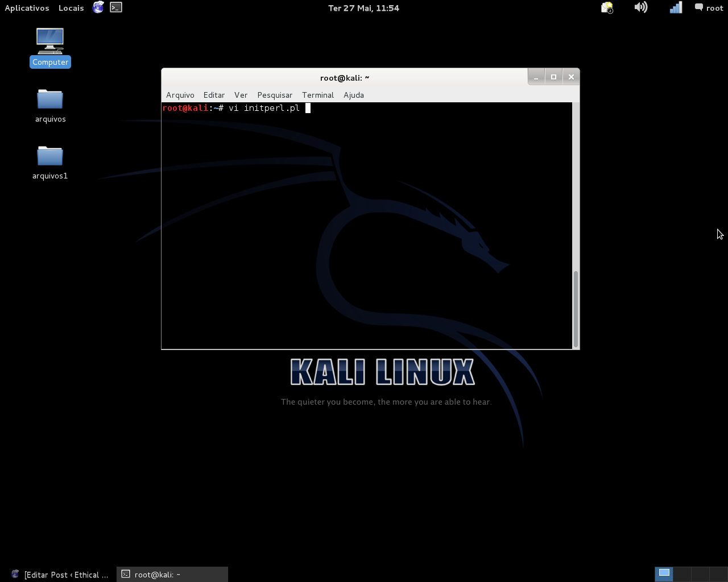Image resolution: width=728 pixels, height=582 pixels.
Task: Select the first workspace in switcher
Action: pyautogui.click(x=664, y=574)
